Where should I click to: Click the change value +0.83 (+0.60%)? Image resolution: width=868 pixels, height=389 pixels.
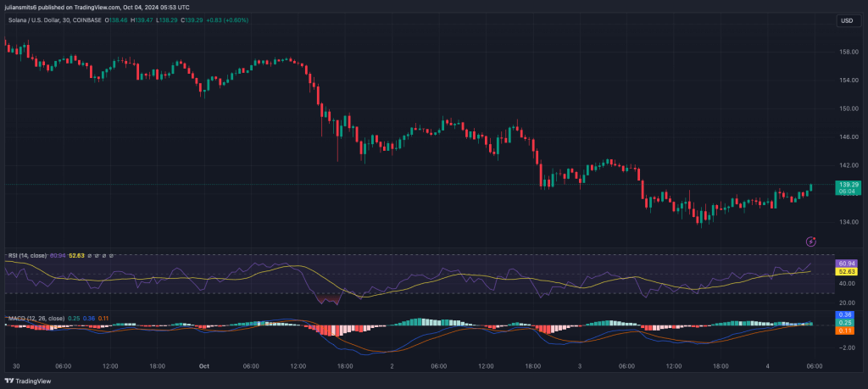pyautogui.click(x=227, y=20)
